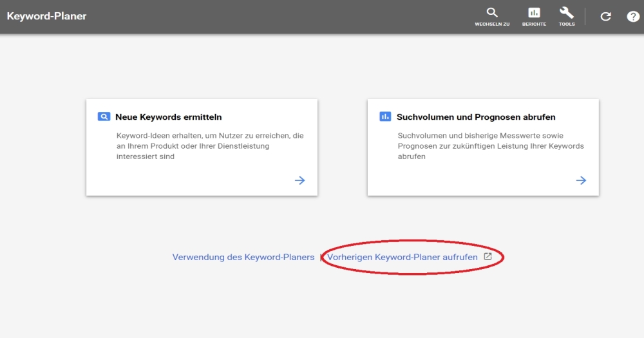644x338 pixels.
Task: Open the help question mark icon
Action: pyautogui.click(x=633, y=17)
